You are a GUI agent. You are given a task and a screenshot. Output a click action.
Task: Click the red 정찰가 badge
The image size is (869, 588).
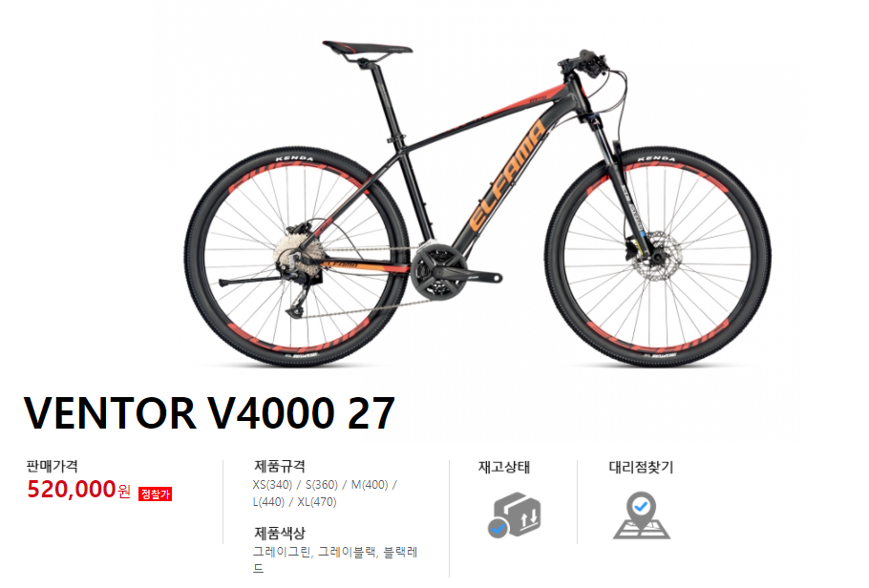point(155,493)
